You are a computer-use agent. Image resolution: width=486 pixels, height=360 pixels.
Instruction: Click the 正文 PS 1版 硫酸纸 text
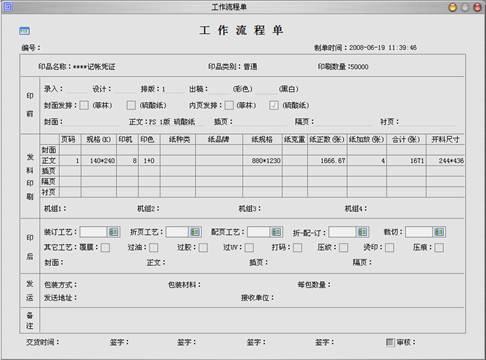tap(162, 122)
